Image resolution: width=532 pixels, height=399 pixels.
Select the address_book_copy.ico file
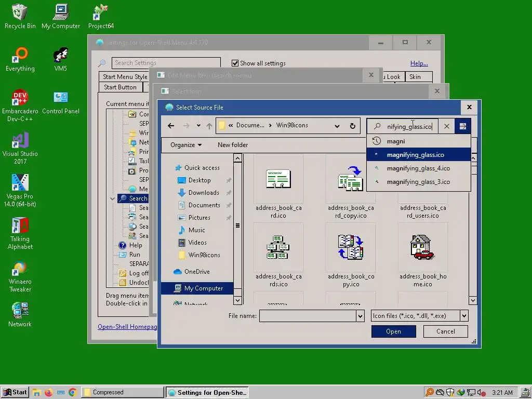(x=351, y=255)
